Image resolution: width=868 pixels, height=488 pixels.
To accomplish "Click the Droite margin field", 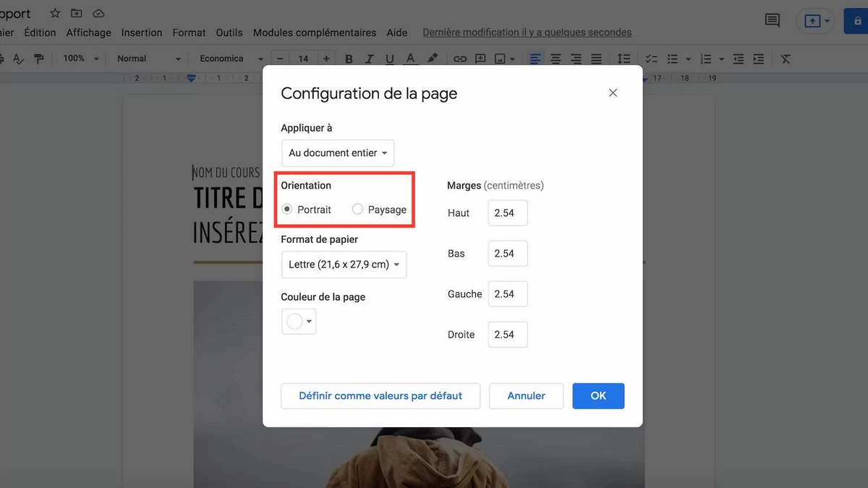I will [x=508, y=335].
